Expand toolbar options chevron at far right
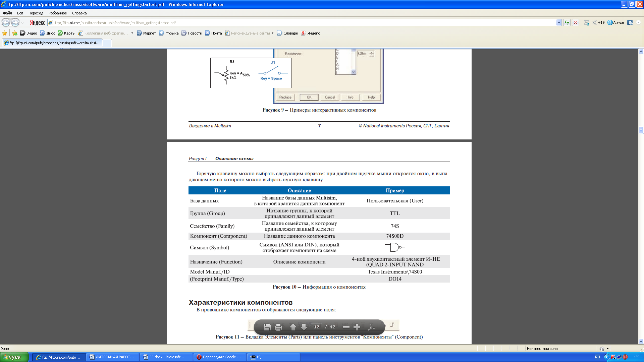This screenshot has width=644, height=362. pos(639,22)
